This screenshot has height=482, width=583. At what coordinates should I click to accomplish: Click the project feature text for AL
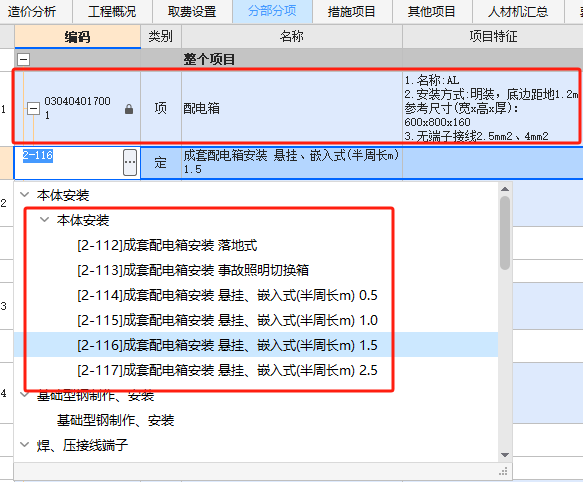coord(492,108)
